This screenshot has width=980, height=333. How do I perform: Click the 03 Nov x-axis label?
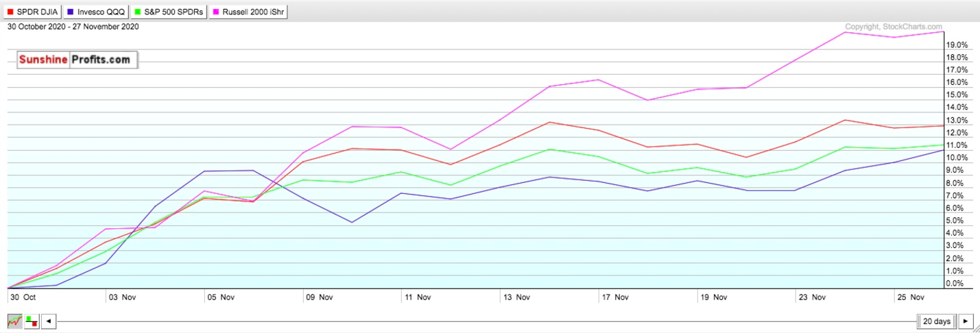pyautogui.click(x=123, y=297)
